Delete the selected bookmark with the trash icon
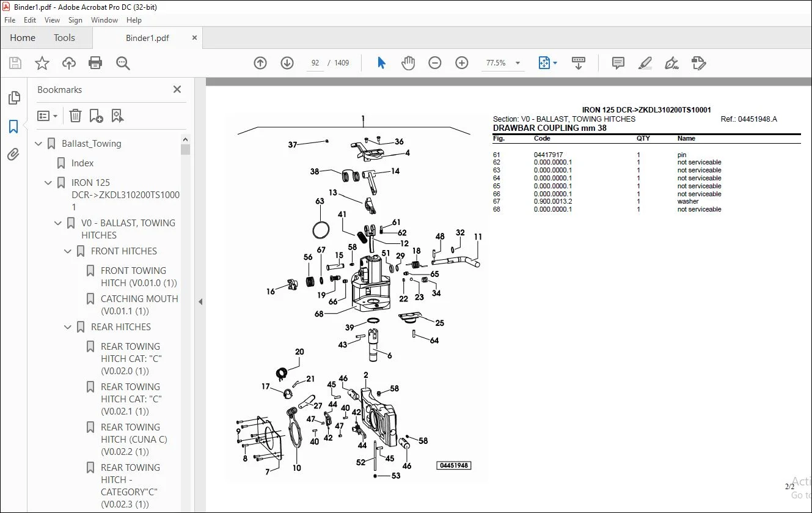The height and width of the screenshot is (513, 812). coord(75,116)
